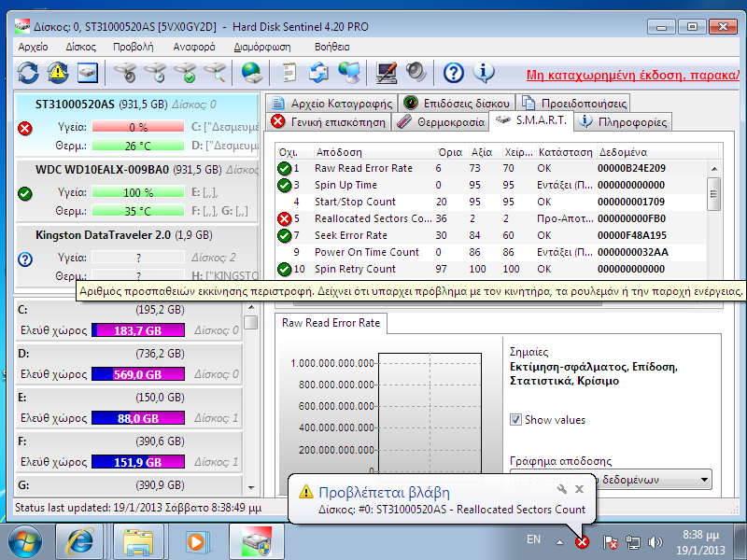Screen dimensions: 747x560
Task: Open the about info toolbar icon
Action: pyautogui.click(x=484, y=73)
